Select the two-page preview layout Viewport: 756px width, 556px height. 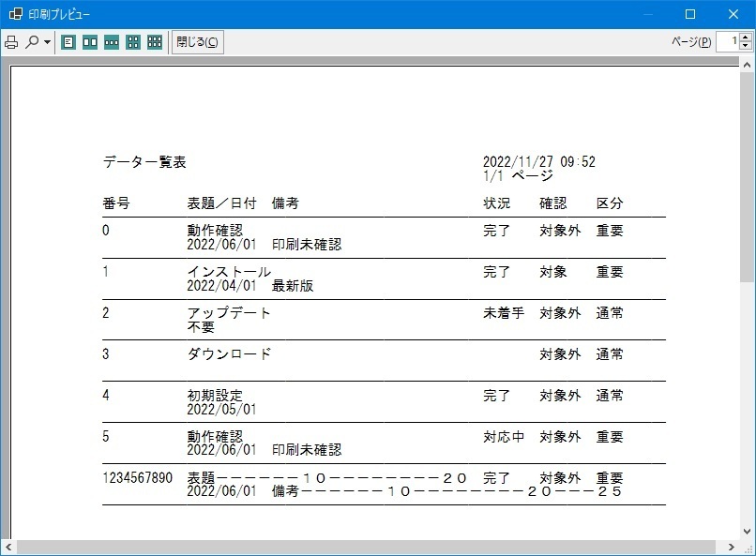point(90,42)
